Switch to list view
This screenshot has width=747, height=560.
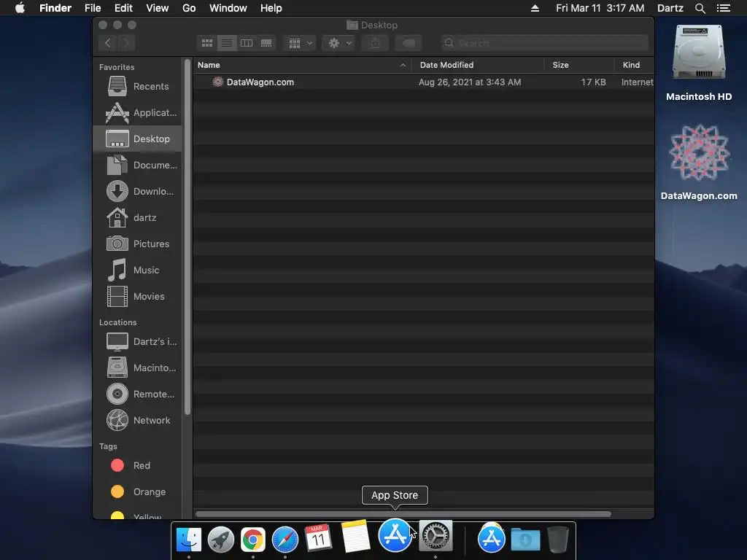pos(227,43)
